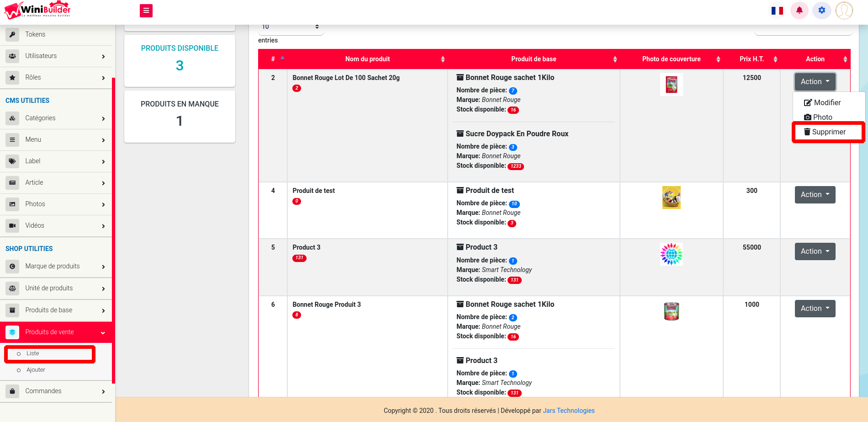Click the Produits de vente layers icon
Image resolution: width=868 pixels, height=422 pixels.
pyautogui.click(x=12, y=332)
